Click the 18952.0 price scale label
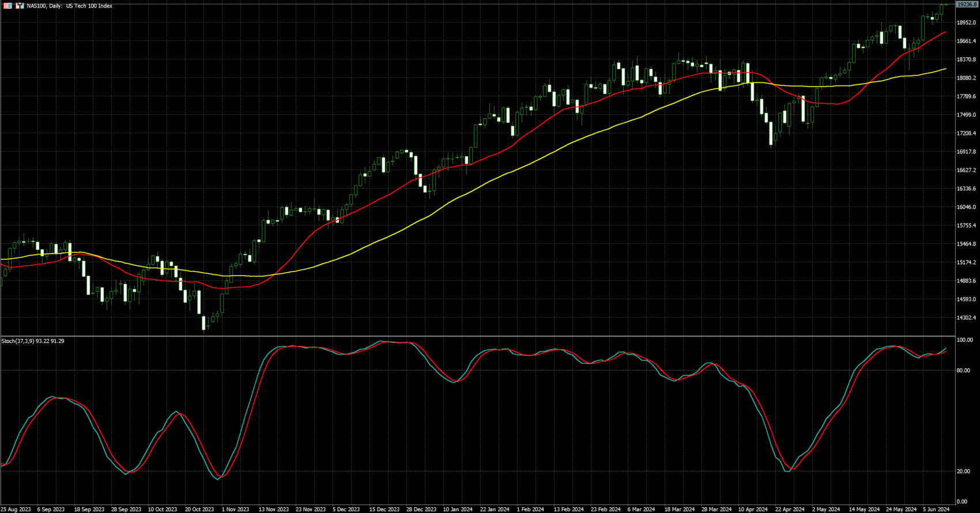Screen dimensions: 980x513 click(966, 23)
